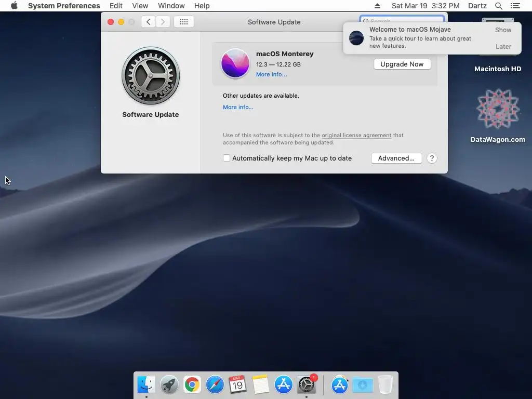Screen dimensions: 532x399
Task: Click System Preferences icon in the Dock
Action: [x=307, y=384]
